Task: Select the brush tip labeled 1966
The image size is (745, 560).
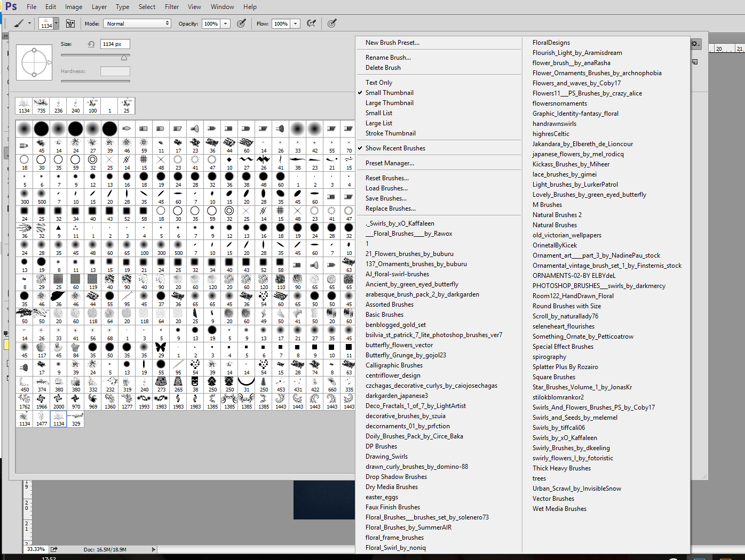Action: coord(42,402)
